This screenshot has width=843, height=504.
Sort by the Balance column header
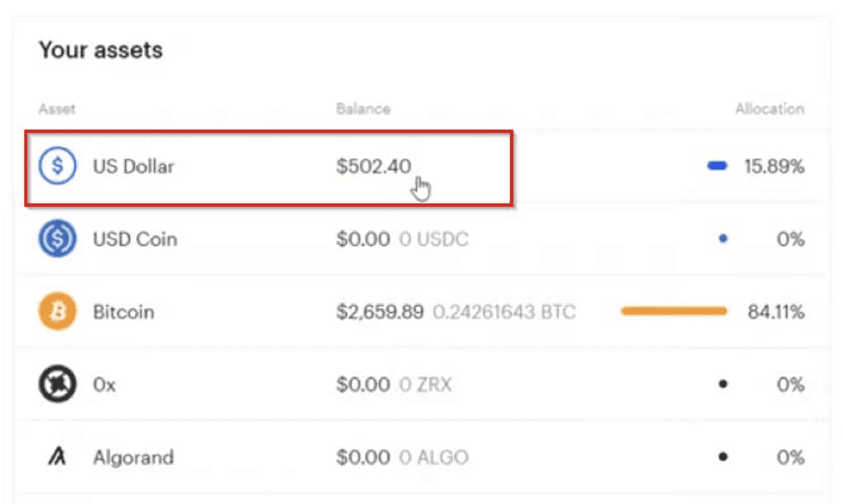click(364, 109)
